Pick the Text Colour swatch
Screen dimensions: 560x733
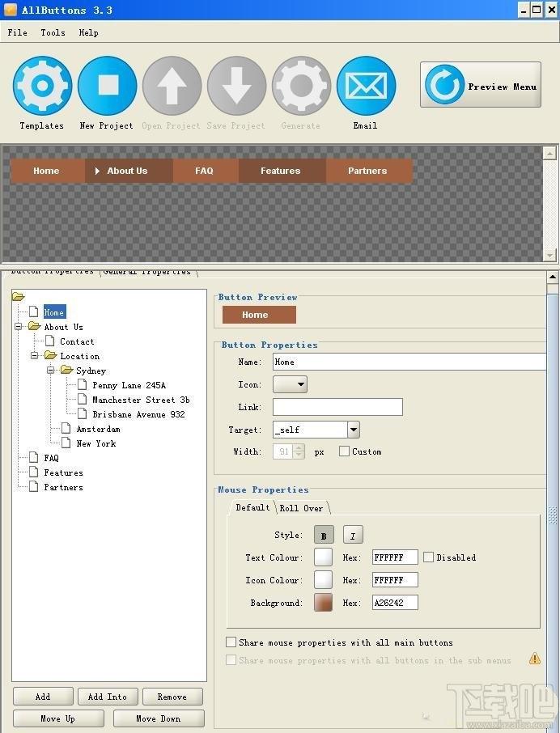click(x=323, y=557)
